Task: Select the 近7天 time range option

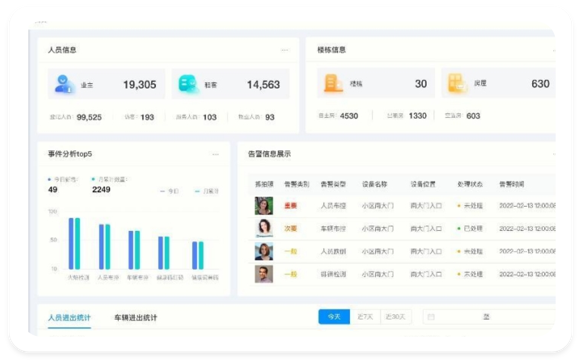Action: click(365, 317)
